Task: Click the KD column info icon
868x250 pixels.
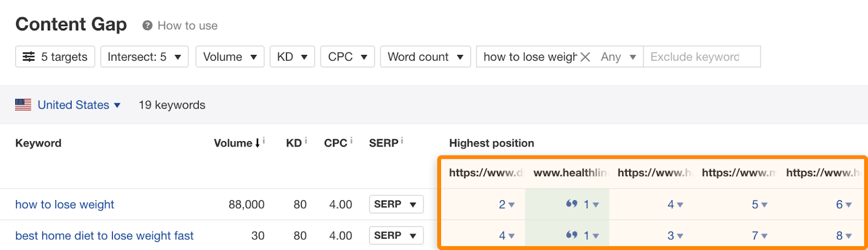Action: click(x=306, y=141)
